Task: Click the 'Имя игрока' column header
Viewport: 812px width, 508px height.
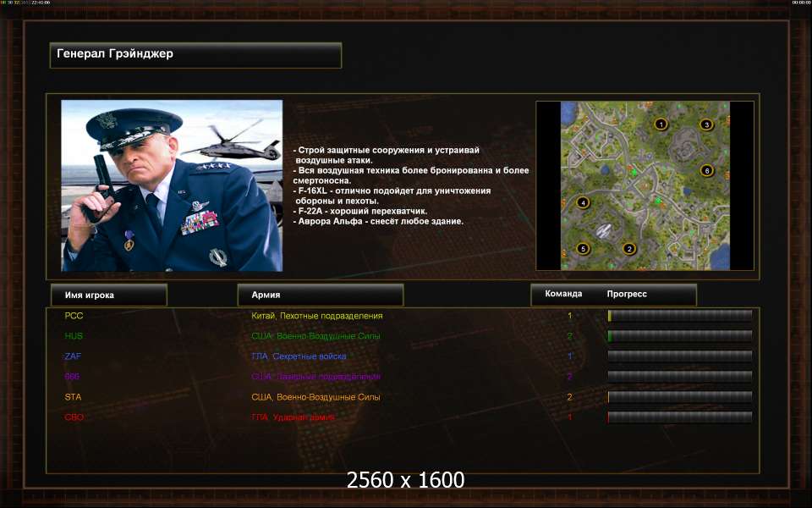Action: 109,295
